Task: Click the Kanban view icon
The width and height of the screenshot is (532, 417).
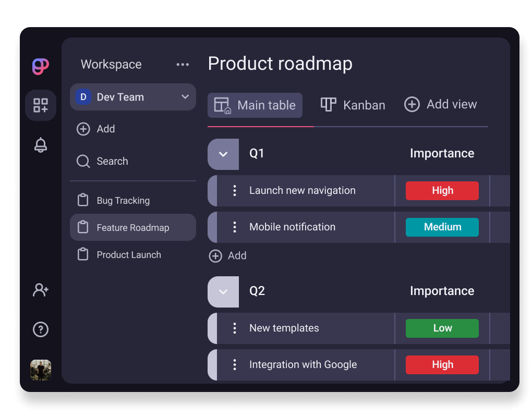Action: tap(328, 104)
